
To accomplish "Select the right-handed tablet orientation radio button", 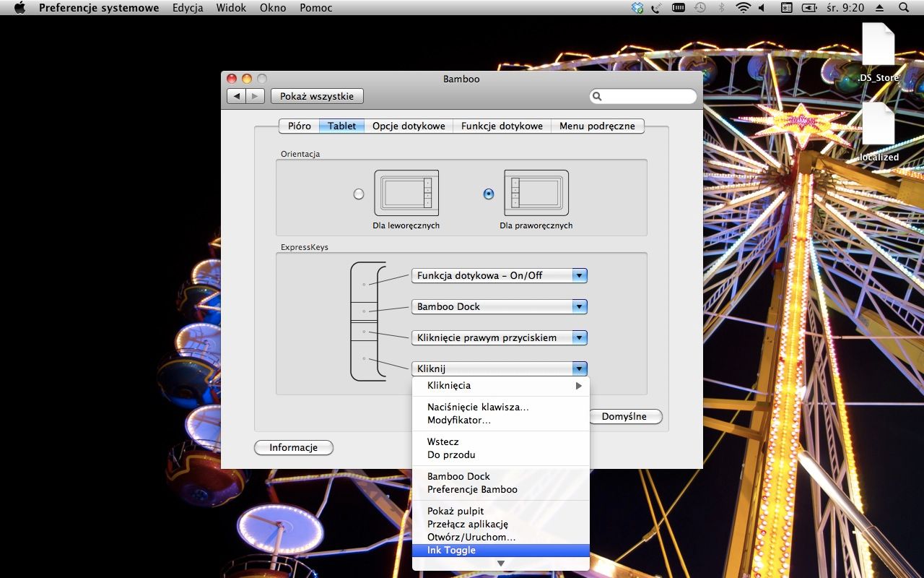I will 489,194.
